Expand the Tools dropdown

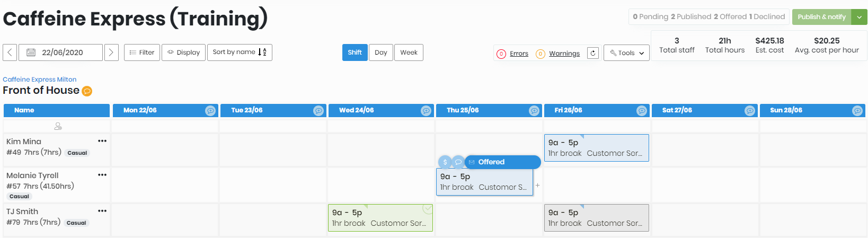click(x=626, y=53)
